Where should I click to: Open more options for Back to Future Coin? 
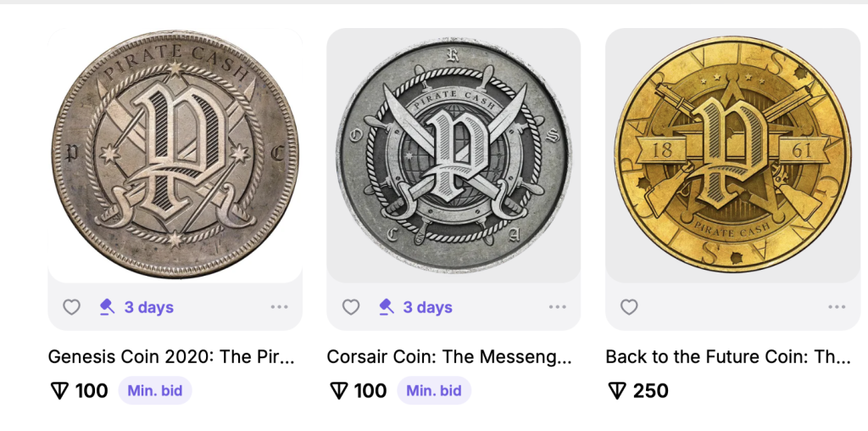[837, 307]
